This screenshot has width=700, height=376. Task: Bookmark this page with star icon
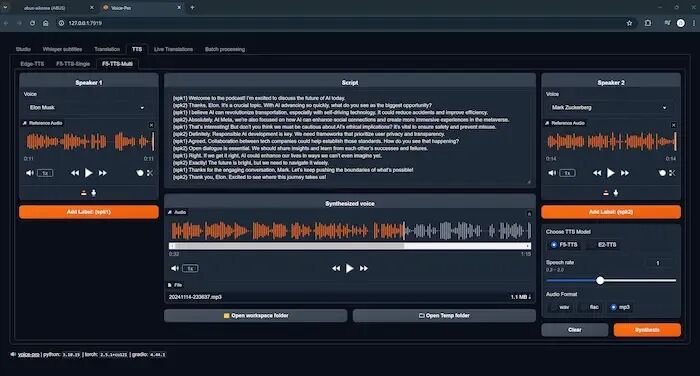pyautogui.click(x=629, y=23)
